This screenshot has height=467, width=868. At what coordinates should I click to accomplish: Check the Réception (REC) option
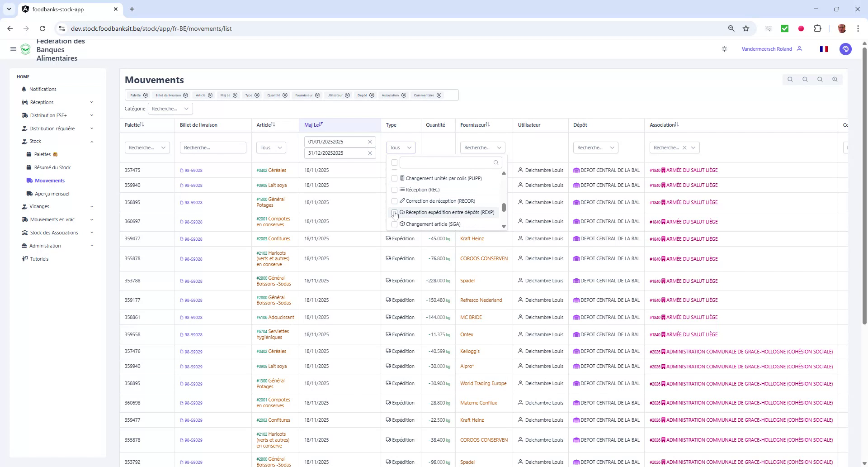click(395, 190)
